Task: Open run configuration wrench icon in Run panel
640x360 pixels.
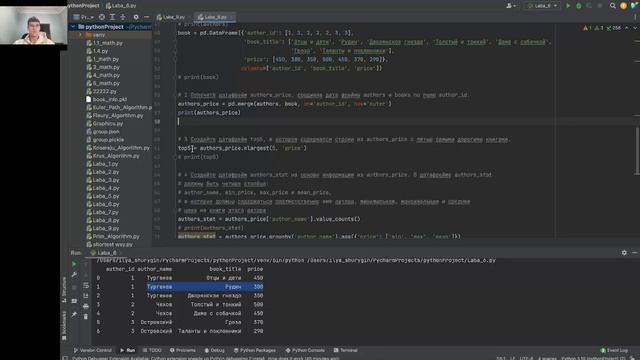Action: (x=74, y=275)
